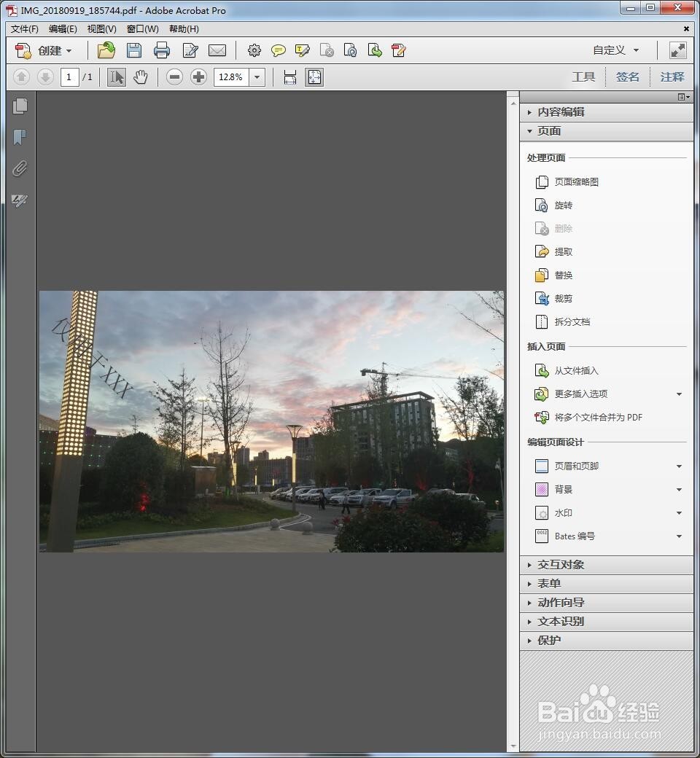
Task: Select the 提取 (extract pages) tool
Action: coord(561,251)
